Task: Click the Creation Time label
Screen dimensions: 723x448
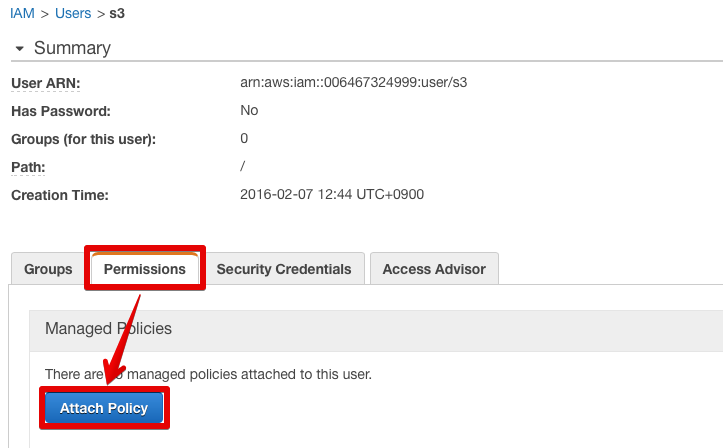Action: (60, 195)
